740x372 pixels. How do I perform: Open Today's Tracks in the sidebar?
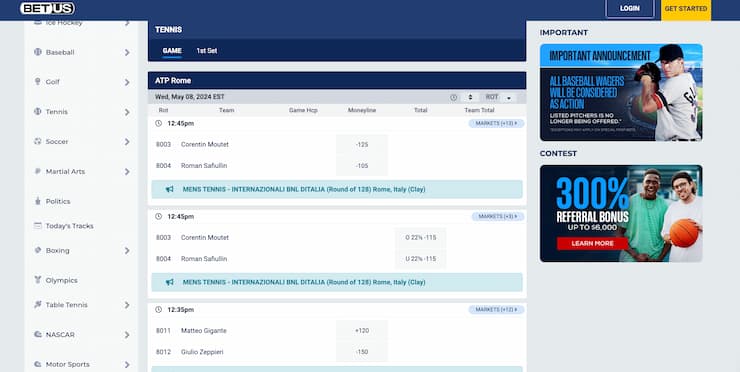[69, 226]
